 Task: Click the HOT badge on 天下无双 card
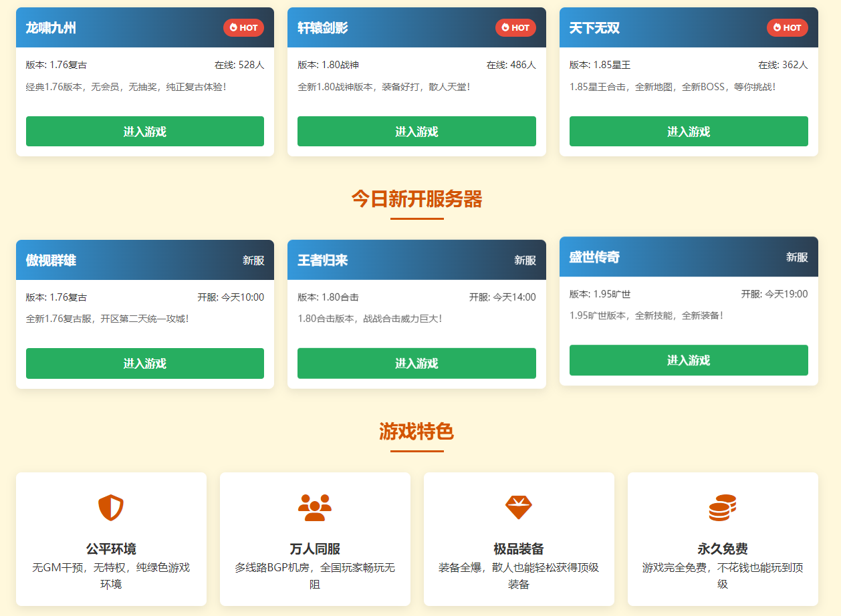(x=788, y=27)
